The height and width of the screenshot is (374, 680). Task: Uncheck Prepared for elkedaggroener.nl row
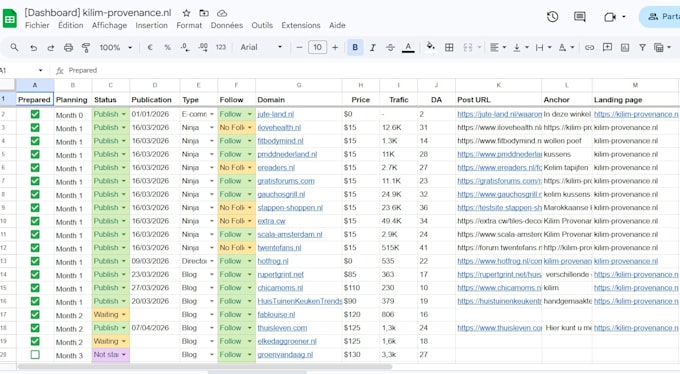coord(35,341)
